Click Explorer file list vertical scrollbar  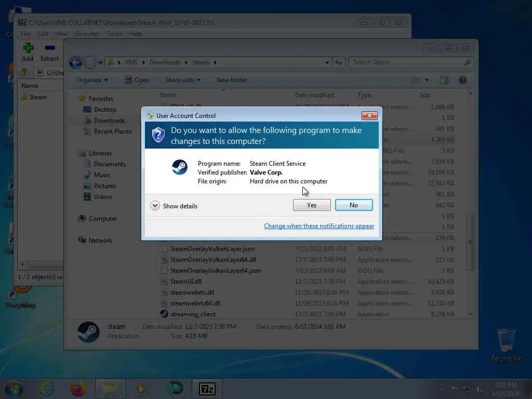(x=470, y=242)
